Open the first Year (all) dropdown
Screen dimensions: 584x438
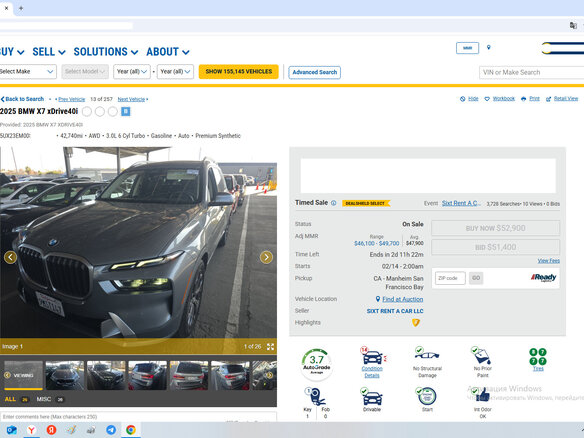pyautogui.click(x=132, y=72)
